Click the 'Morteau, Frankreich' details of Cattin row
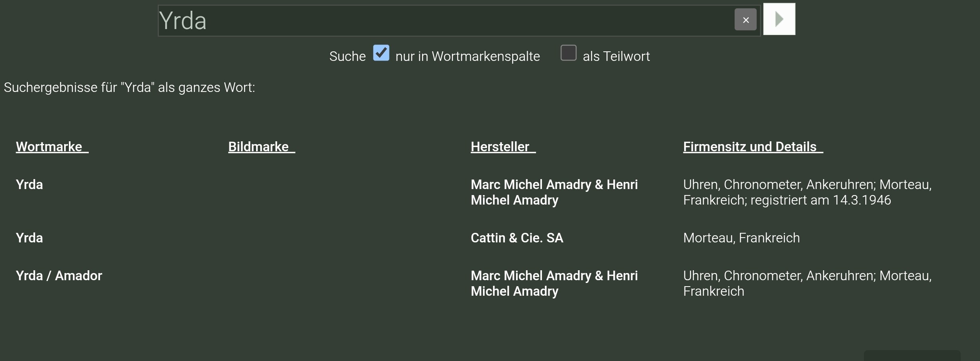 tap(741, 238)
